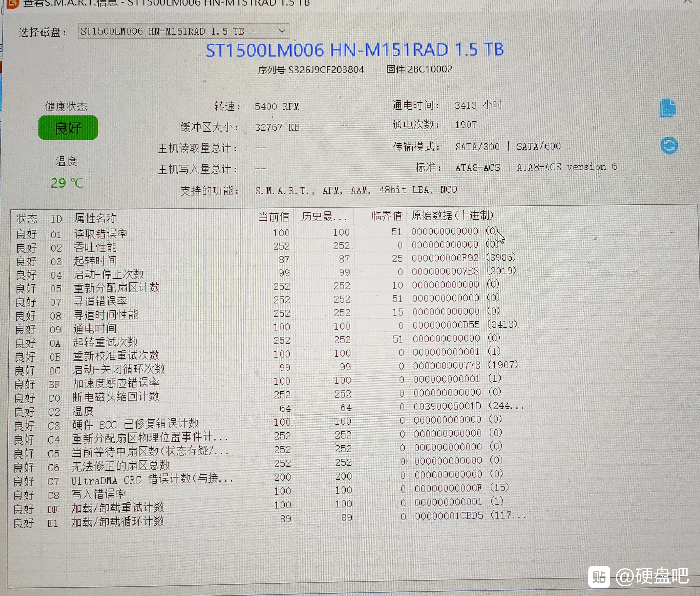Screen dimensions: 700x596
Task: Select the 寻道时间性能 row
Action: click(270, 313)
